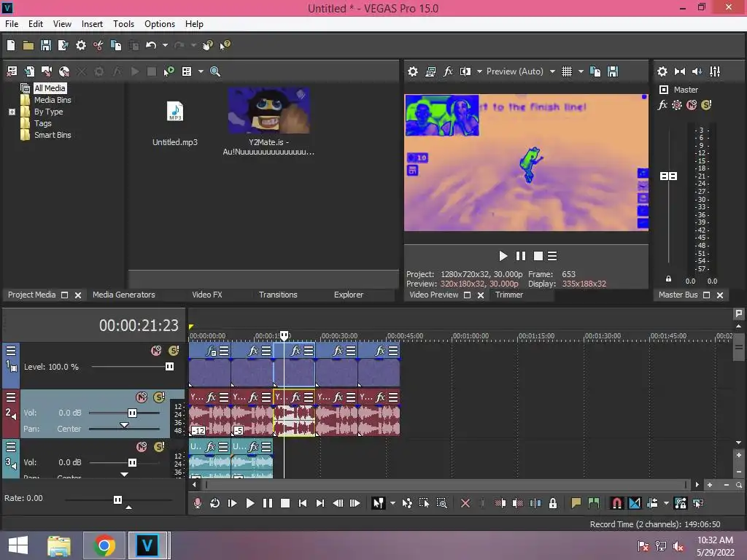Open the undo history dropdown arrow
Viewport: 747px width, 560px height.
pyautogui.click(x=165, y=45)
